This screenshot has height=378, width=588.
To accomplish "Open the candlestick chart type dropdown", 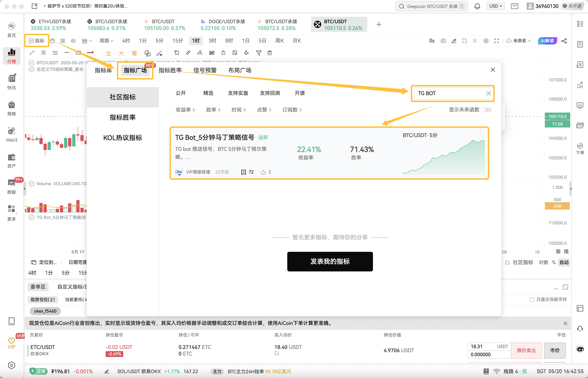I will [87, 41].
